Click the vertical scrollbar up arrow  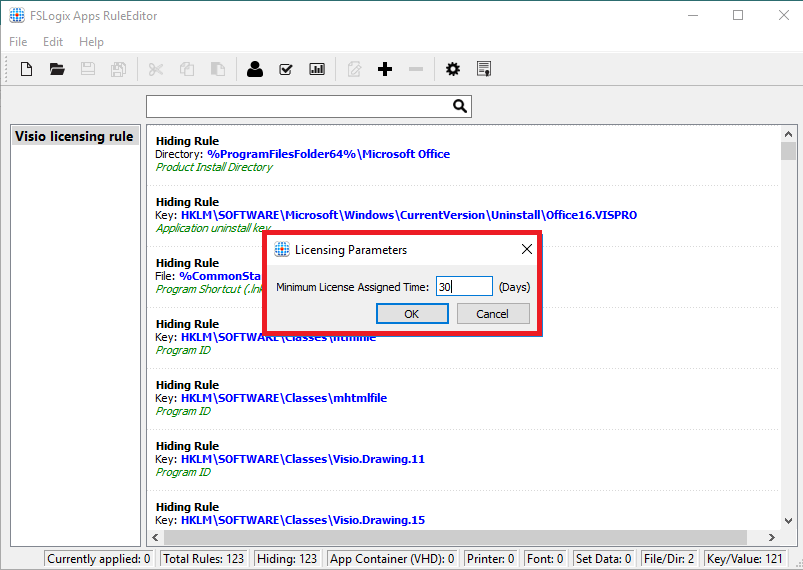[x=788, y=134]
